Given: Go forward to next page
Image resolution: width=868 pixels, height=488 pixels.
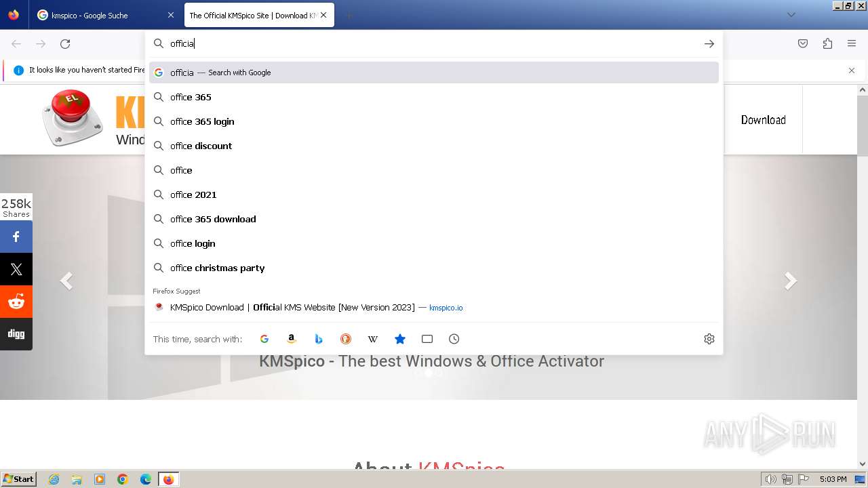Looking at the screenshot, I should tap(41, 44).
